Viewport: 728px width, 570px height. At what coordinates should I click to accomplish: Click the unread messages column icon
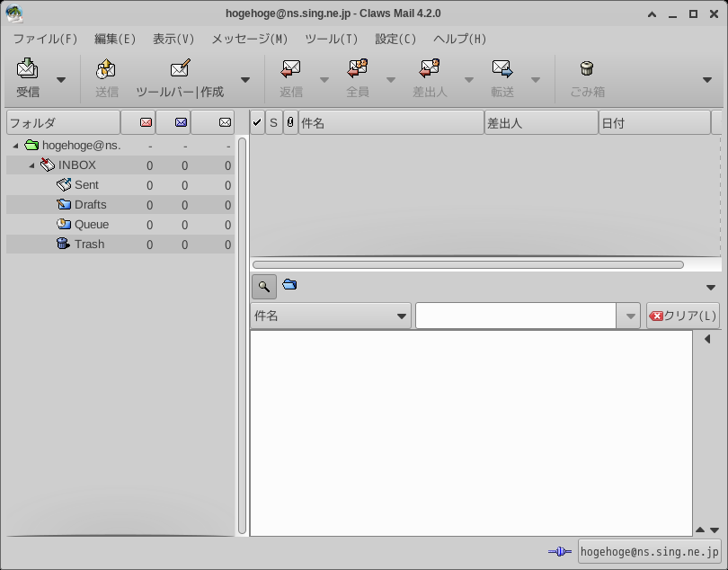(181, 122)
